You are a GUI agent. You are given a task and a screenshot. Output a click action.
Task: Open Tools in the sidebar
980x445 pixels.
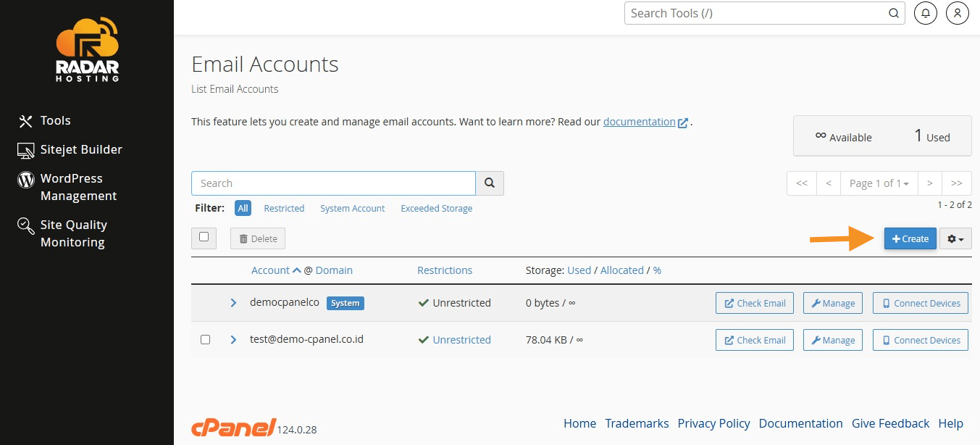pos(55,121)
